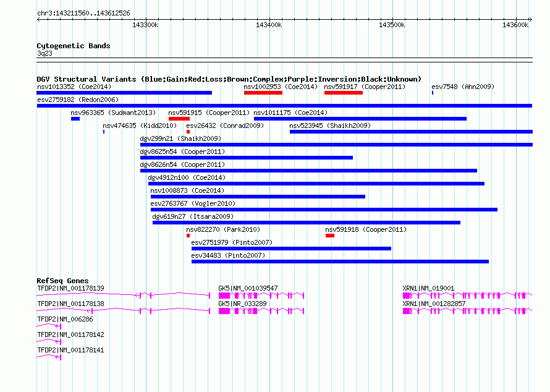
Task: Open the TFDP2|NM_001178141 gene label
Action: 70,350
